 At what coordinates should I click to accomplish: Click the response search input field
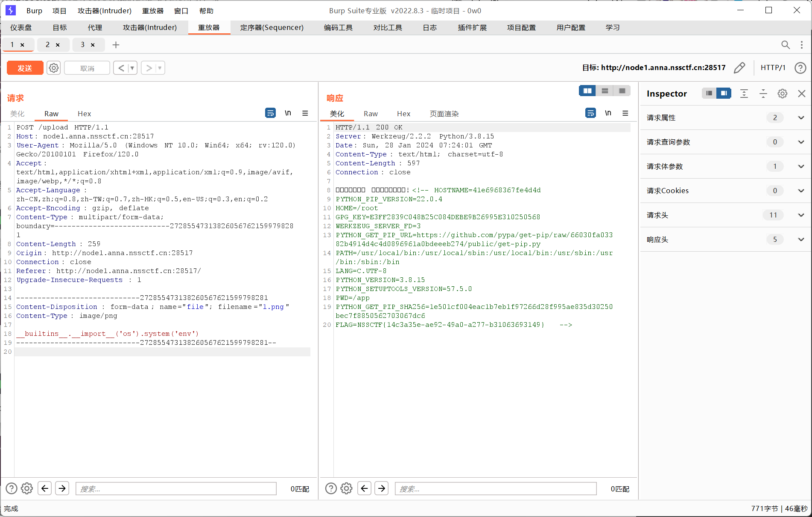coord(496,489)
